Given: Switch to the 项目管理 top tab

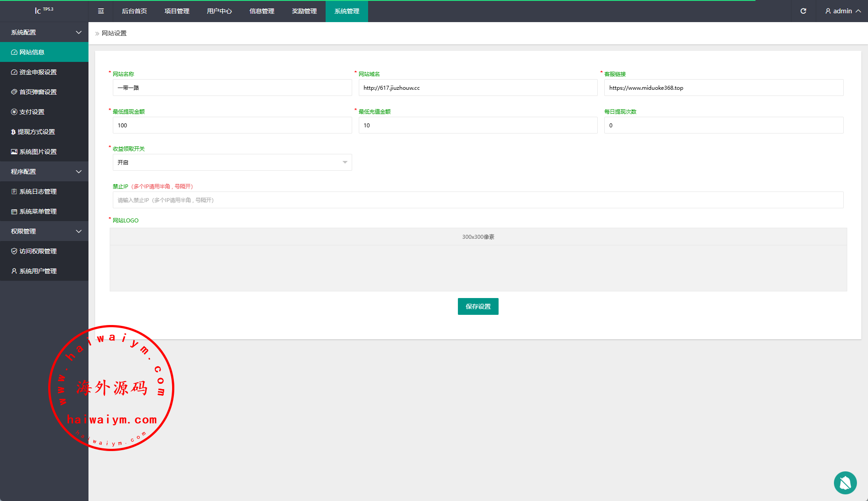Looking at the screenshot, I should (x=177, y=11).
